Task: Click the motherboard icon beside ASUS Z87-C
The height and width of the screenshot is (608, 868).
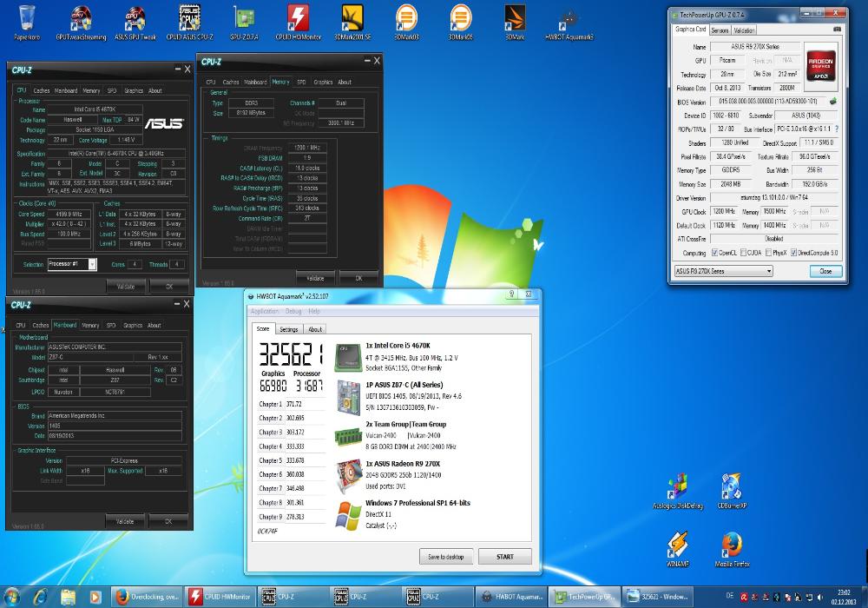Action: 349,397
